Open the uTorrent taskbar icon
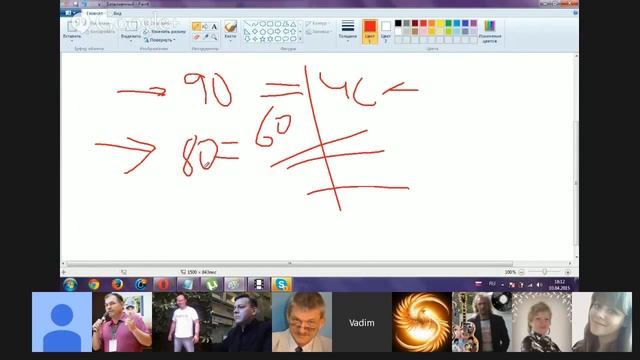This screenshot has height=360, width=640. click(x=211, y=284)
